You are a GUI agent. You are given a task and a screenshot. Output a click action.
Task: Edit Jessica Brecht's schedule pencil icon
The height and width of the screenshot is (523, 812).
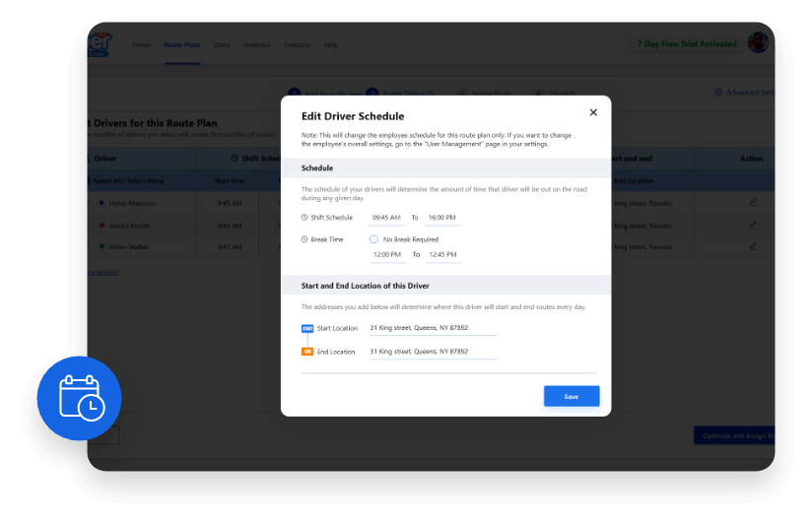click(754, 225)
